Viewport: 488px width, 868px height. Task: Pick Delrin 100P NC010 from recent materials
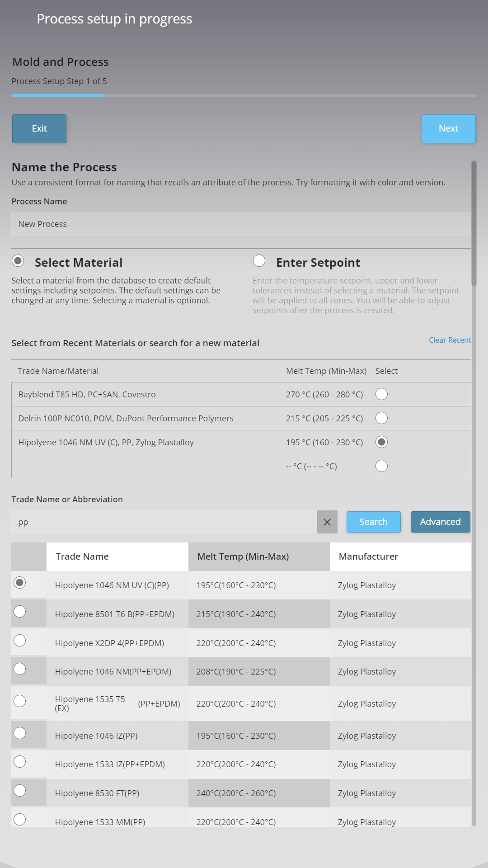tap(381, 418)
